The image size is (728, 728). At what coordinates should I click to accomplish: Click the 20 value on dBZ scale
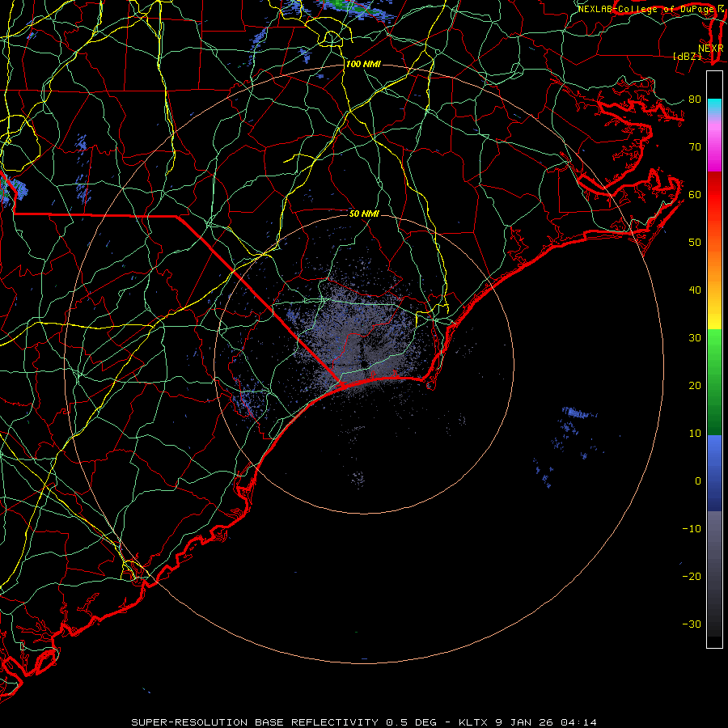point(695,386)
